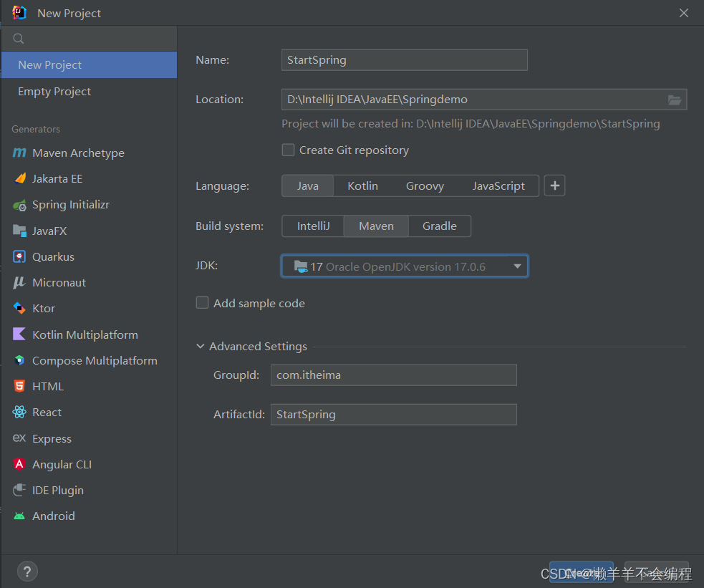Select Java as the language
The width and height of the screenshot is (704, 588).
pos(307,185)
